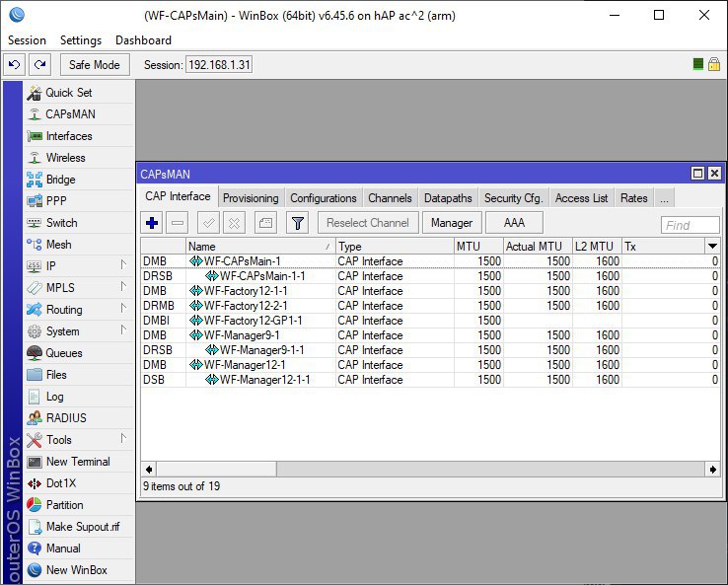Open Partition sidebar entry
Viewport: 728px width, 585px height.
78,505
